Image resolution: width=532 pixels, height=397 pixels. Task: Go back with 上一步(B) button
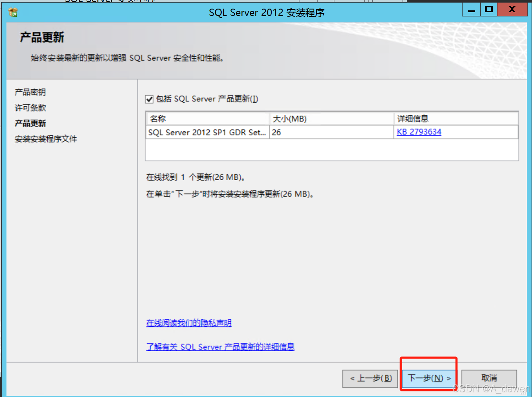pyautogui.click(x=370, y=378)
